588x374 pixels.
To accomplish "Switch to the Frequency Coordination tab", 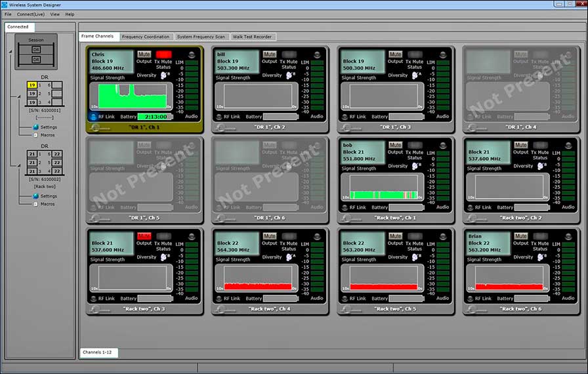I will click(x=146, y=37).
